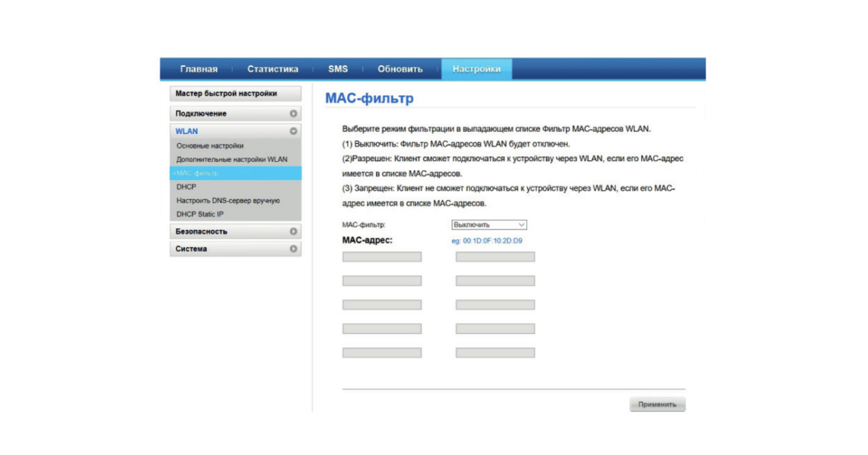Open the MAC-фильтр mode dropdown

[x=489, y=225]
